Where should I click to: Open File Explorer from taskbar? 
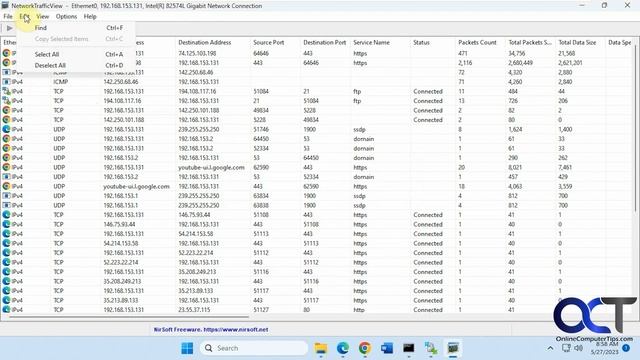click(321, 348)
